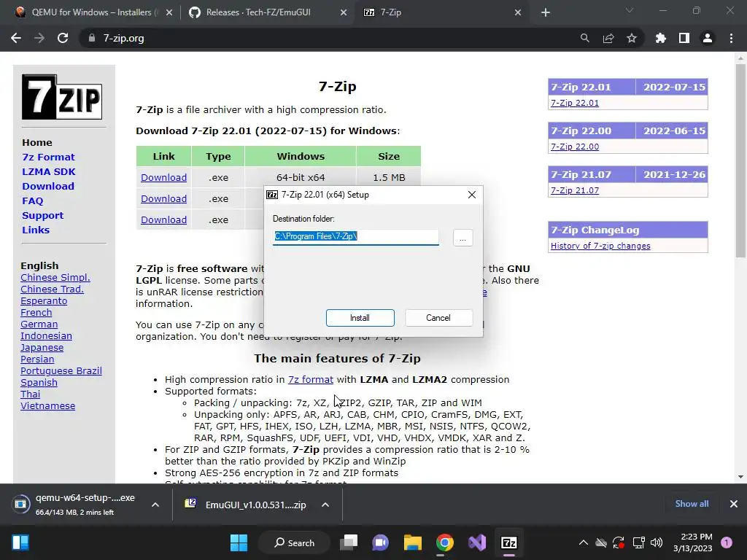Image resolution: width=747 pixels, height=560 pixels.
Task: Open the Windows Start button
Action: point(239,542)
